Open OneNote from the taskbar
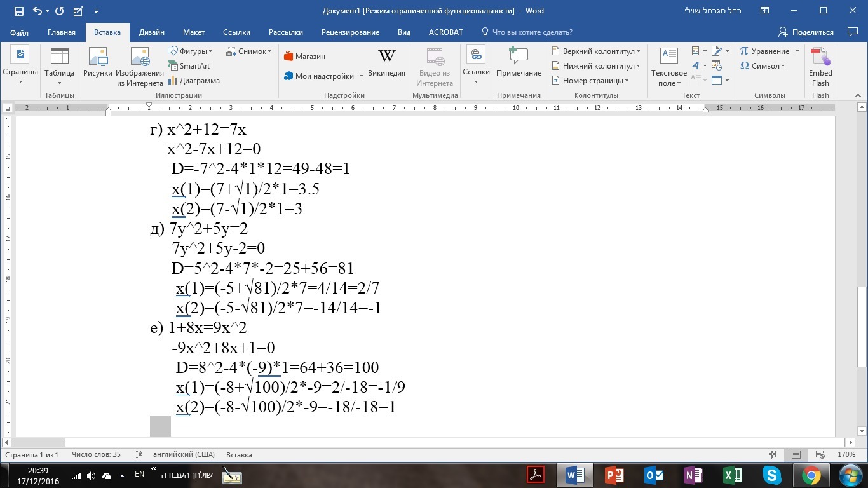This screenshot has width=868, height=488. (x=693, y=475)
